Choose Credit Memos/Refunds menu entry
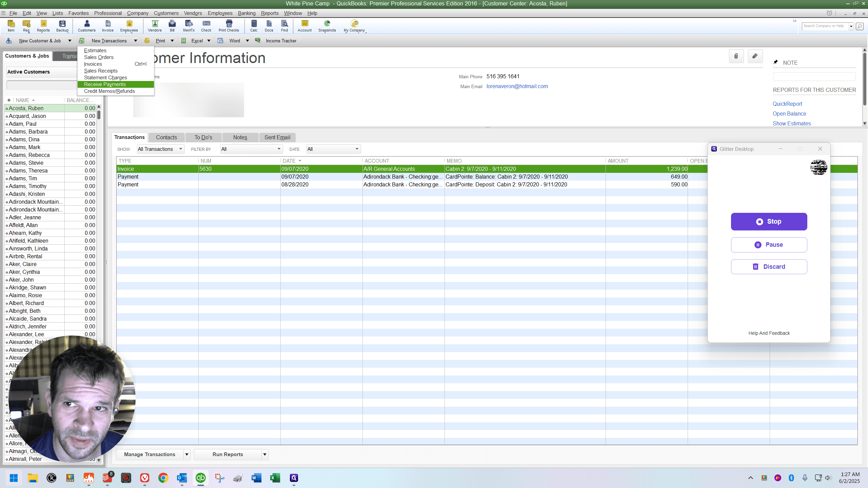Viewport: 868px width, 488px height. [x=116, y=91]
